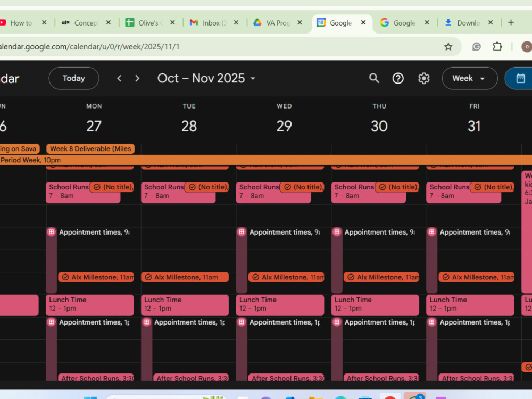Image resolution: width=532 pixels, height=399 pixels.
Task: Open the browser extensions puzzle icon
Action: pyautogui.click(x=497, y=46)
